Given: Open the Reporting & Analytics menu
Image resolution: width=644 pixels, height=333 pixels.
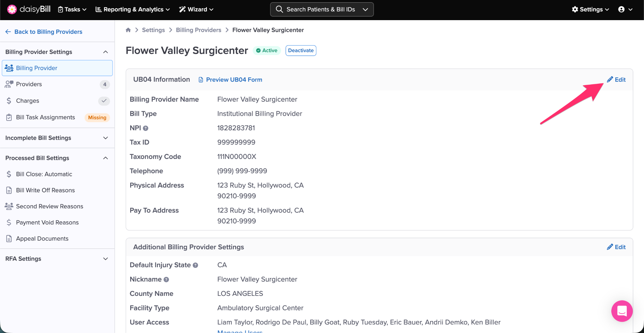Looking at the screenshot, I should tap(132, 9).
